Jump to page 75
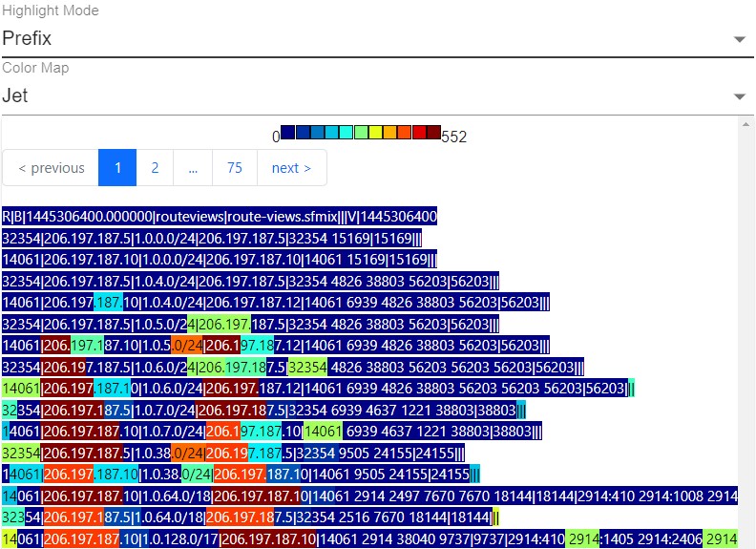The image size is (756, 549). point(235,168)
